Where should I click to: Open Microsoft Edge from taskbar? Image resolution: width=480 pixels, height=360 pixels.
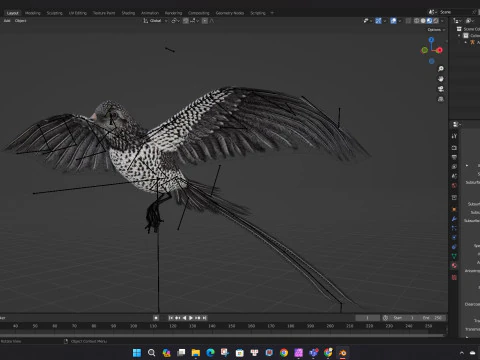pos(210,353)
